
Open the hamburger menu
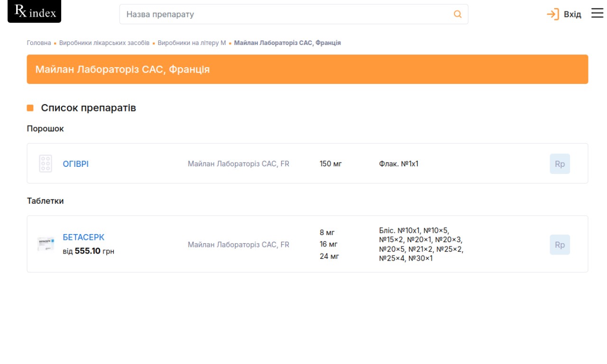tap(597, 13)
